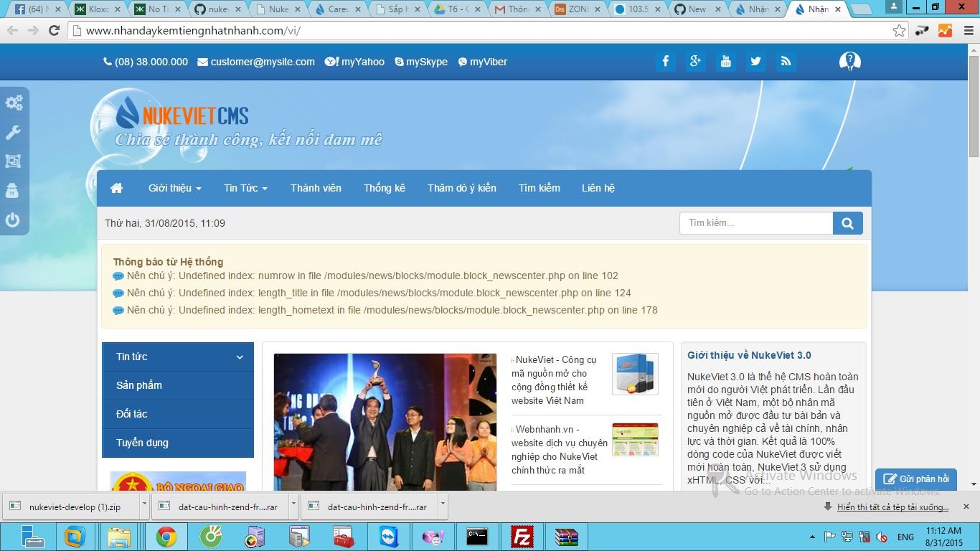
Task: Click the RSS feed icon in the header
Action: [x=786, y=61]
